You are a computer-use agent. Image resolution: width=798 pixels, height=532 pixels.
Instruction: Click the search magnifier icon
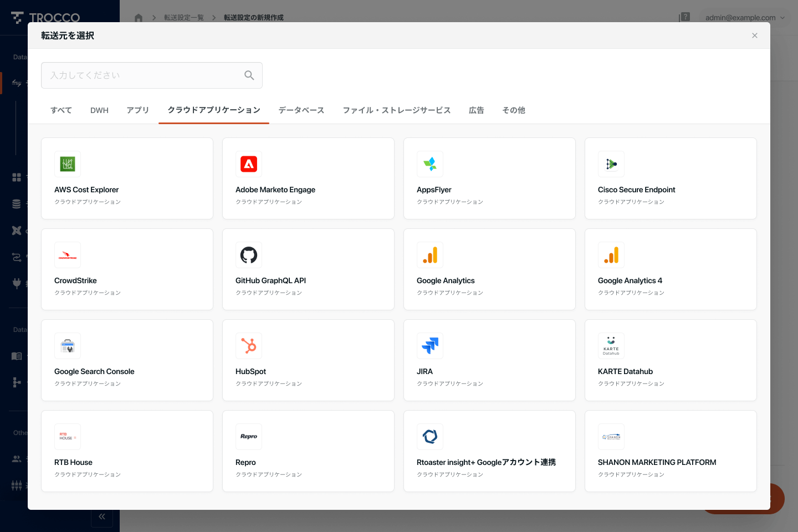click(x=249, y=75)
